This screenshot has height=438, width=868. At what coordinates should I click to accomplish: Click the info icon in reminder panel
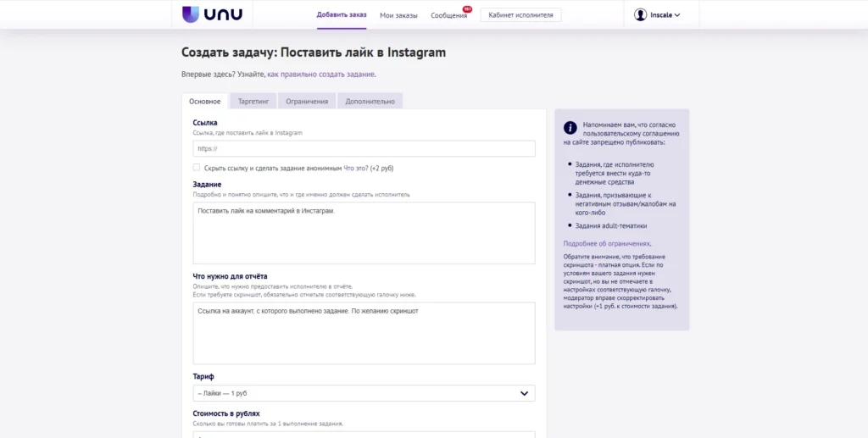[x=570, y=128]
